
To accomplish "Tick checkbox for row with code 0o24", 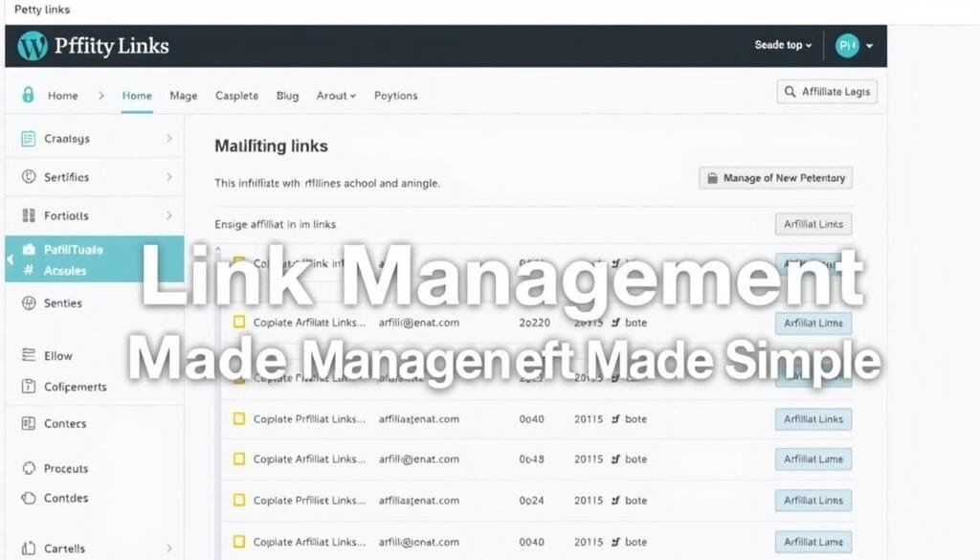I will click(238, 500).
